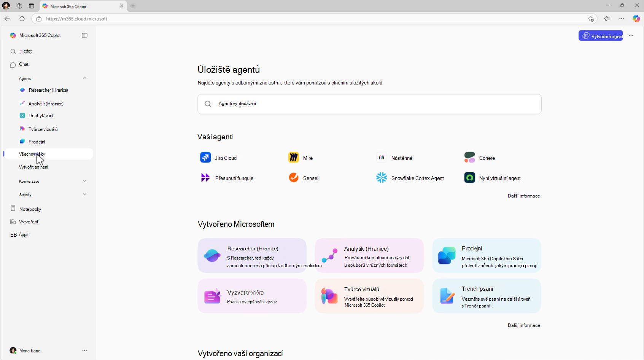This screenshot has width=644, height=360.
Task: Click the browser Copilot icon in toolbar
Action: [636, 19]
